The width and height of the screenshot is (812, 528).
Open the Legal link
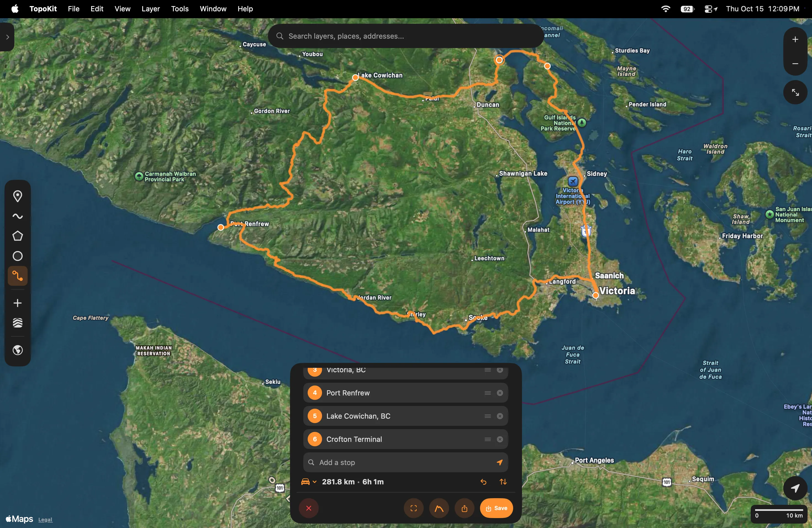click(45, 519)
